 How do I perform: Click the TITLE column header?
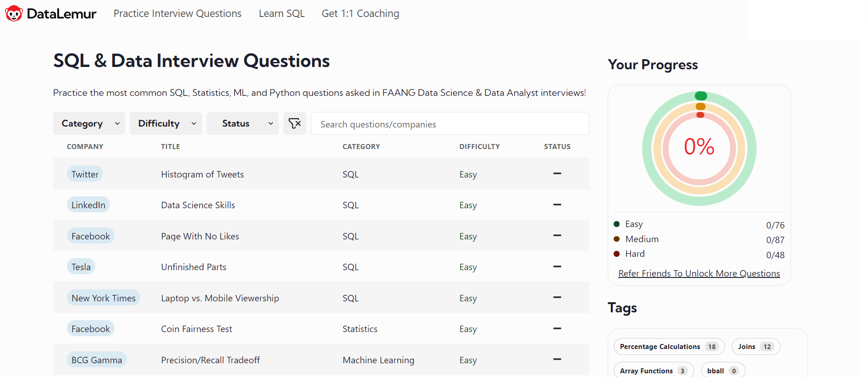(x=170, y=147)
